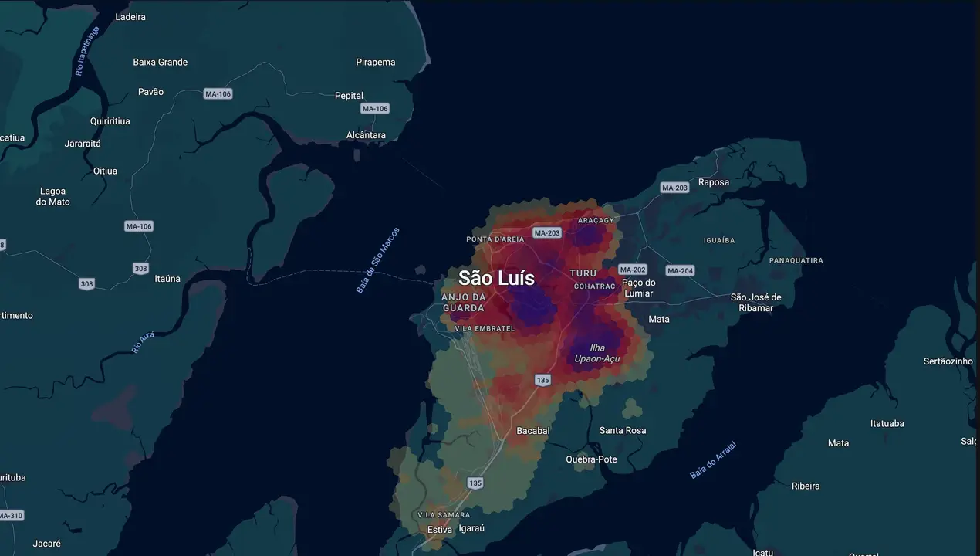980x556 pixels.
Task: Click the Ilha Upaon-Açu island label
Action: [597, 354]
